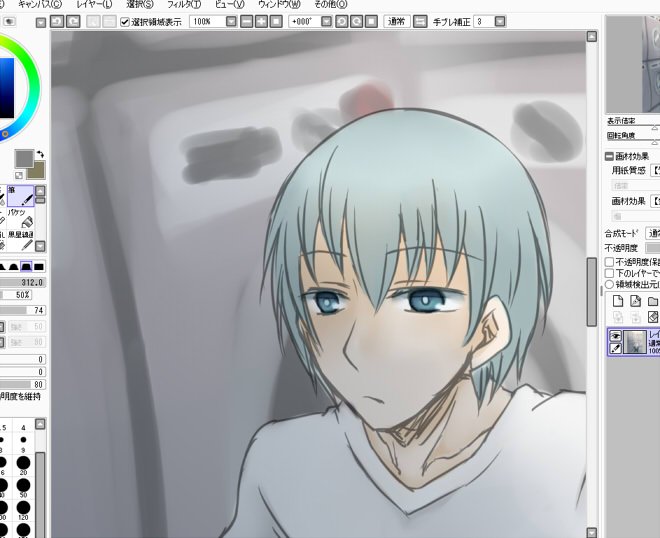Click the transparent color checker icon
Screen dimensions: 660x538
(19, 175)
